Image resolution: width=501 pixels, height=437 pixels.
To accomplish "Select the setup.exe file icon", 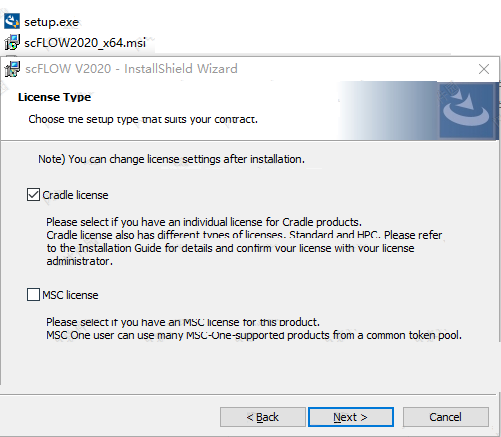I will (12, 21).
